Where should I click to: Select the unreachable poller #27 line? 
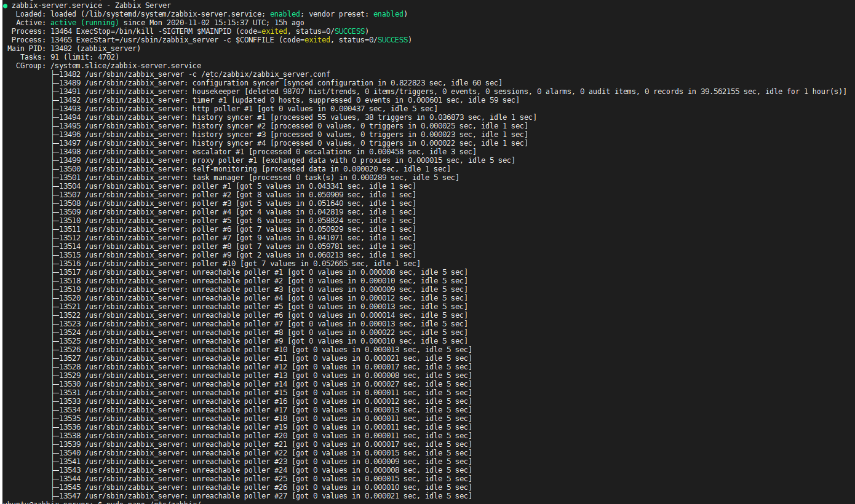click(264, 495)
